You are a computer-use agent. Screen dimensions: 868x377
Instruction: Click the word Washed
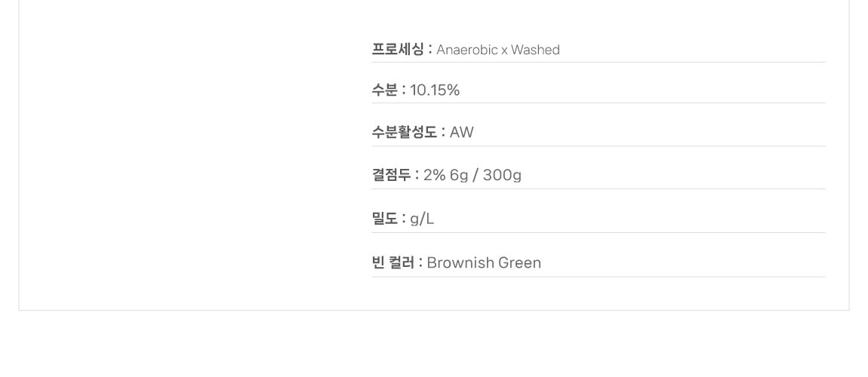pos(535,51)
